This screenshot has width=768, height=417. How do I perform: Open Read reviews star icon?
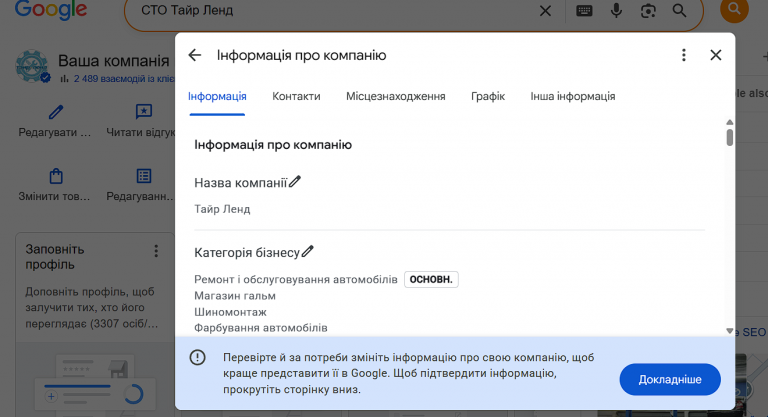(x=144, y=112)
